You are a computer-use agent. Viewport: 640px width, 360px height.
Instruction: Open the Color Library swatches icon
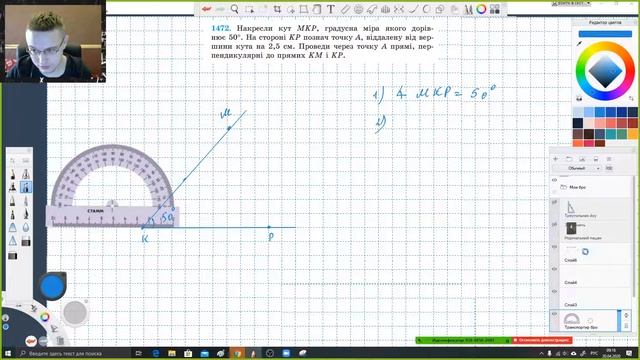pyautogui.click(x=495, y=9)
